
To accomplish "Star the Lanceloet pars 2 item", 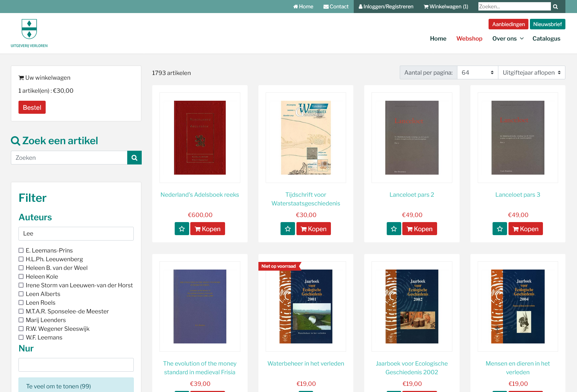I will [394, 229].
